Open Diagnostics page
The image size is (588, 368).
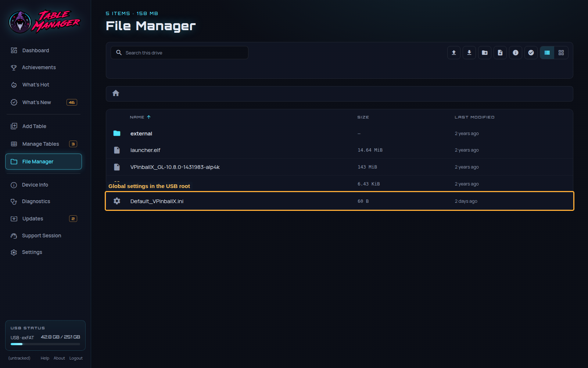[x=43, y=201]
